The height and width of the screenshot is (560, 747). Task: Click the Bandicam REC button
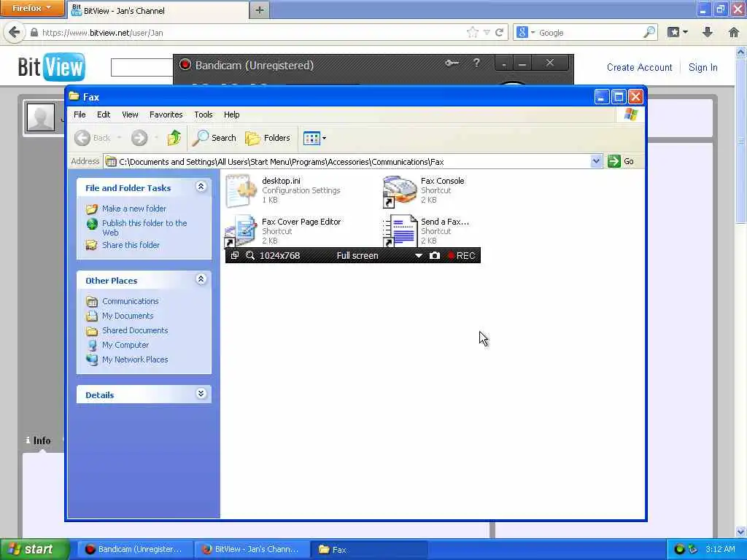point(461,256)
